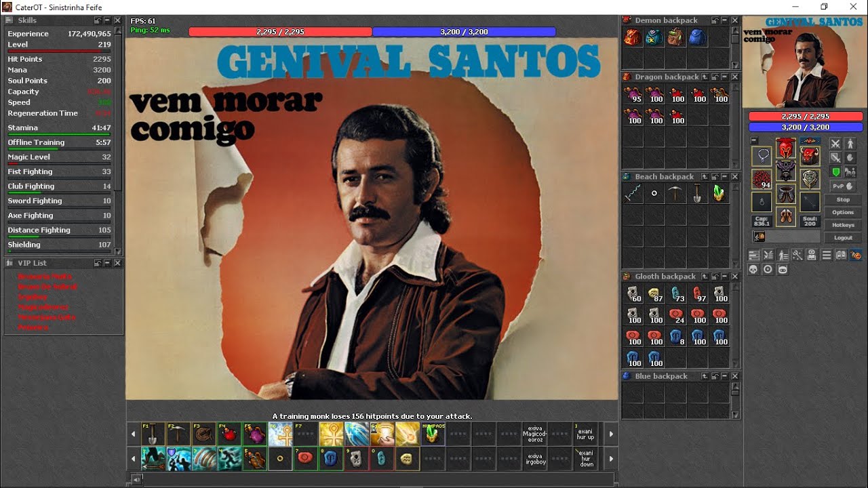The image size is (868, 488).
Task: Collapse the Skills panel
Action: 108,21
